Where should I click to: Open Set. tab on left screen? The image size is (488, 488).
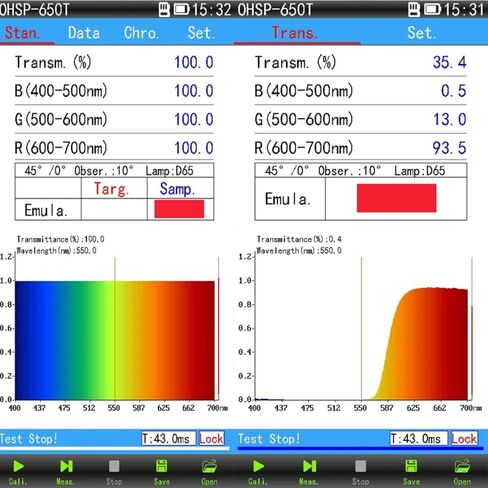(x=201, y=33)
